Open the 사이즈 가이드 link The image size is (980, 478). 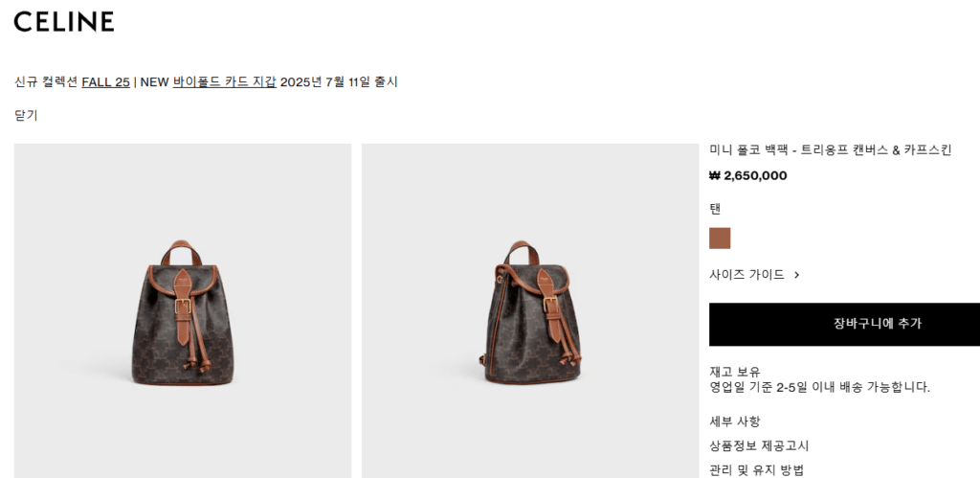746,275
